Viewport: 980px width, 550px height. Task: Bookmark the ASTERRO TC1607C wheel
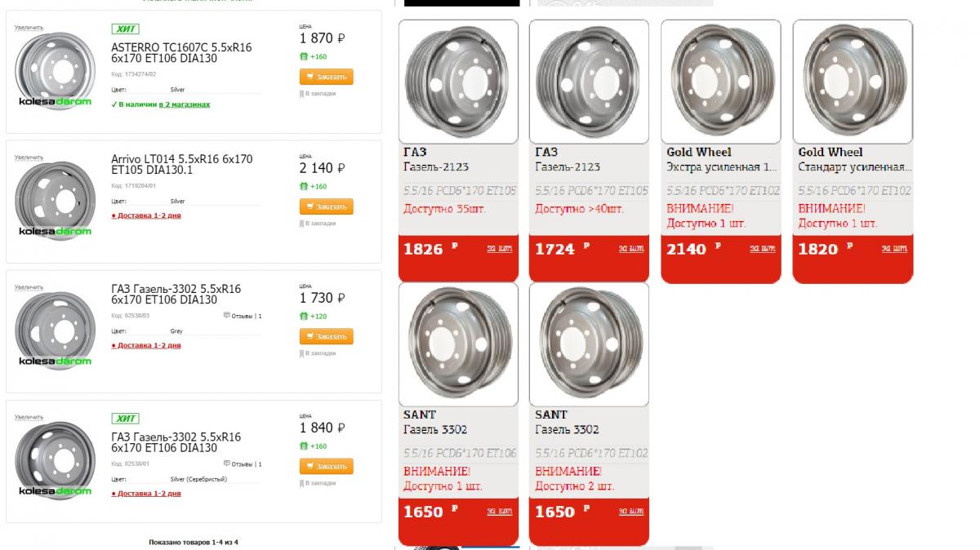pyautogui.click(x=319, y=94)
